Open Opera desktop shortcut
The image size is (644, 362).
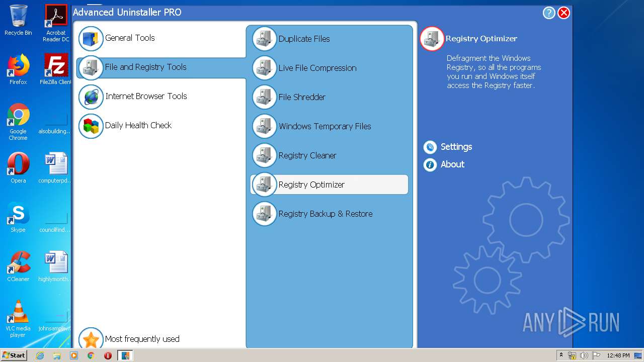coord(18,168)
